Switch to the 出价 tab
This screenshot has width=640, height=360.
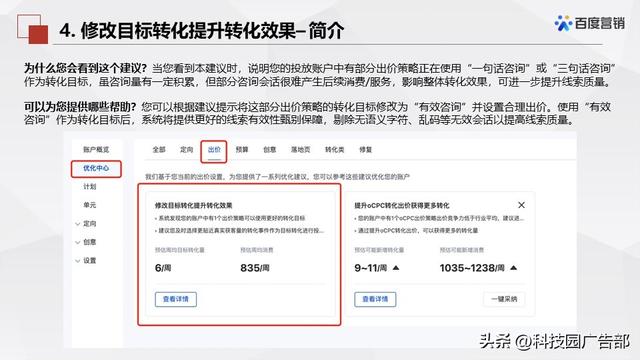(x=214, y=150)
